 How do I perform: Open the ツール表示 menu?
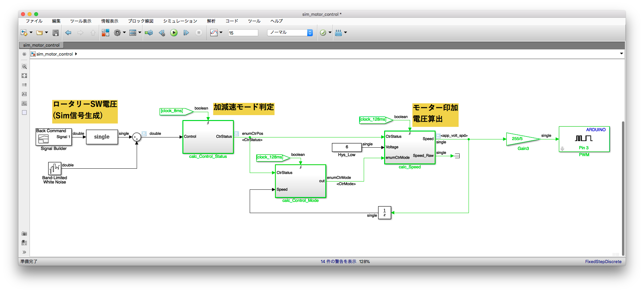point(81,21)
